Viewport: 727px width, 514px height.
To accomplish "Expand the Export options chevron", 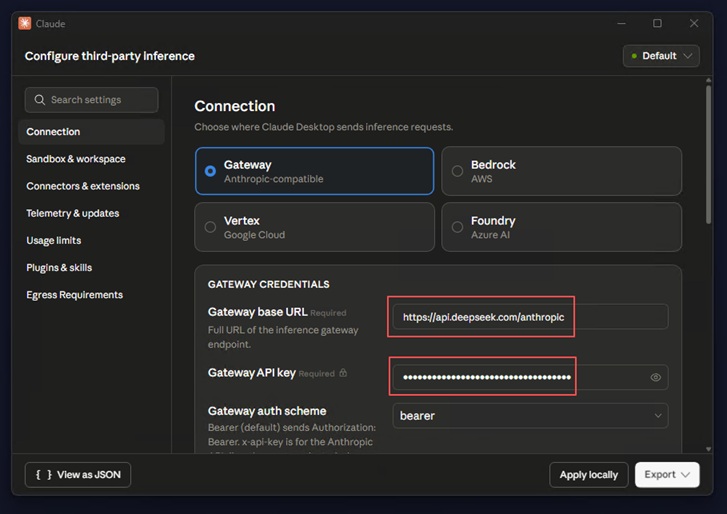I will tap(686, 475).
